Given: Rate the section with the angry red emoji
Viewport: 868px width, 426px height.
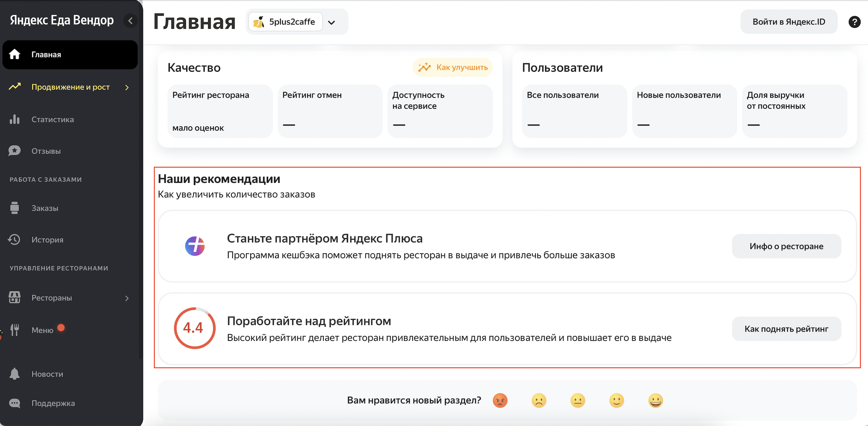Looking at the screenshot, I should [x=500, y=400].
